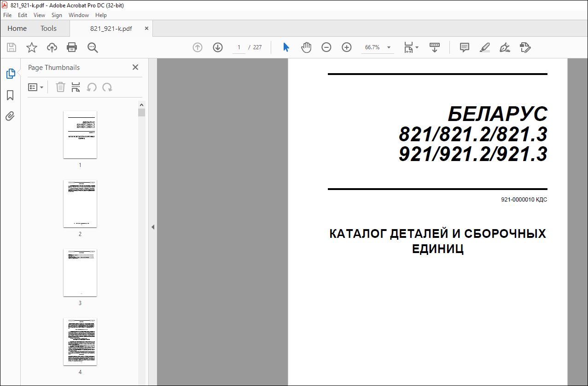Select page 1 thumbnail
The width and height of the screenshot is (588, 386).
pos(80,135)
